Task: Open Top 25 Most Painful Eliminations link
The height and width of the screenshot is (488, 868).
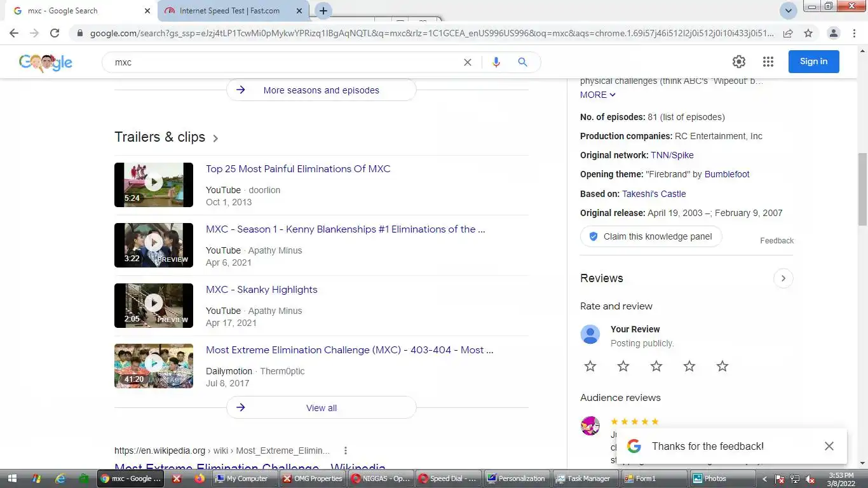Action: pos(298,169)
